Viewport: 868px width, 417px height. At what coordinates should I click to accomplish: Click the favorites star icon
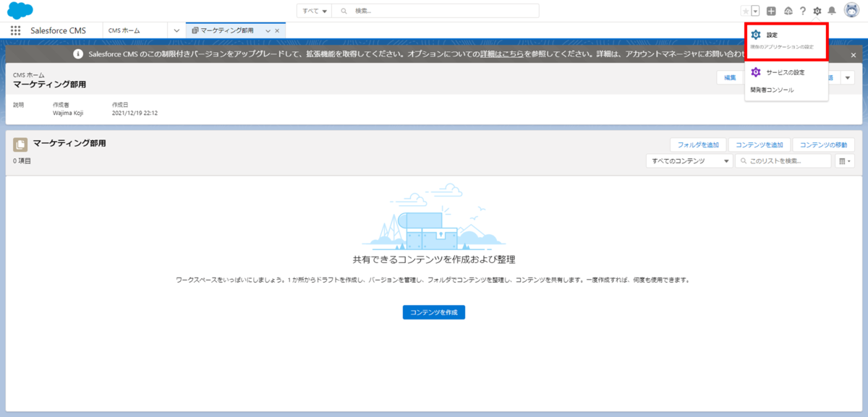click(746, 11)
